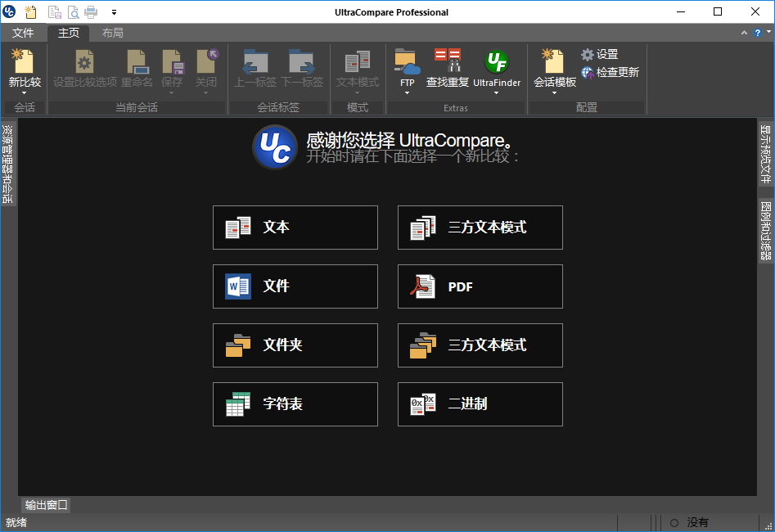The image size is (775, 532).
Task: Open 检查更新 to check for updates
Action: point(610,72)
